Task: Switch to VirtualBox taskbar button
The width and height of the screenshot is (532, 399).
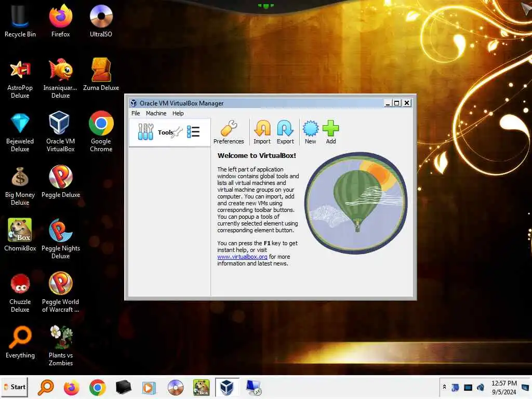Action: [x=227, y=388]
